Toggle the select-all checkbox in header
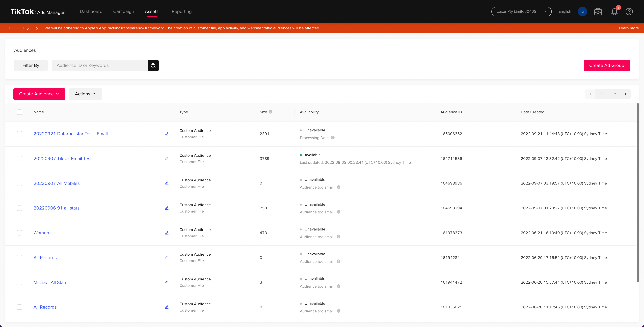 click(x=19, y=112)
